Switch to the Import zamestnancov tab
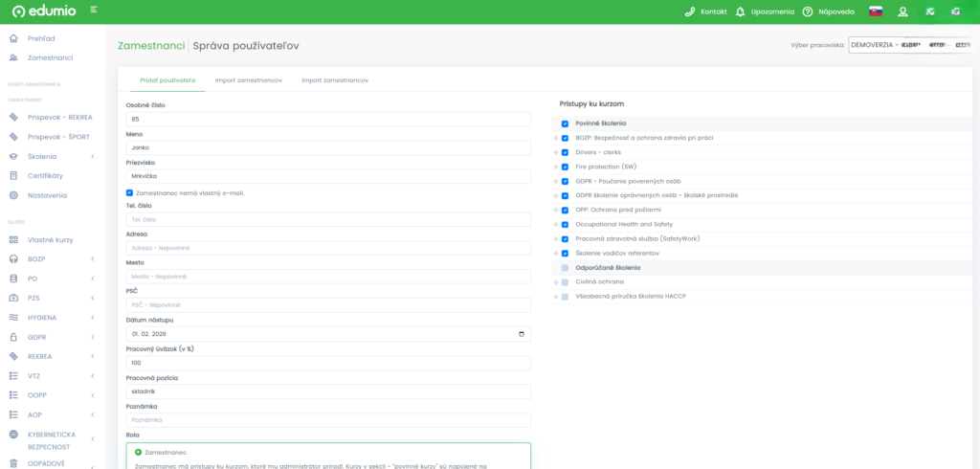Viewport: 980px width, 469px height. pyautogui.click(x=248, y=80)
